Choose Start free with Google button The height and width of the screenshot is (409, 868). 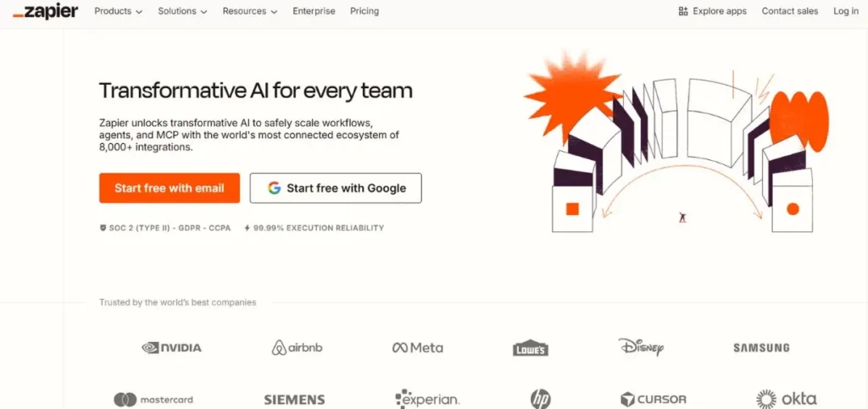pos(336,188)
